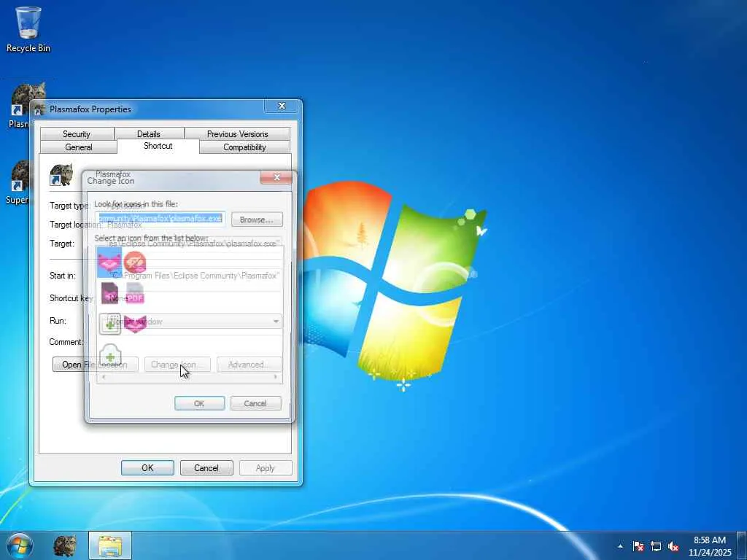Switch to the General tab
Screen dimensions: 747x560
[x=79, y=147]
